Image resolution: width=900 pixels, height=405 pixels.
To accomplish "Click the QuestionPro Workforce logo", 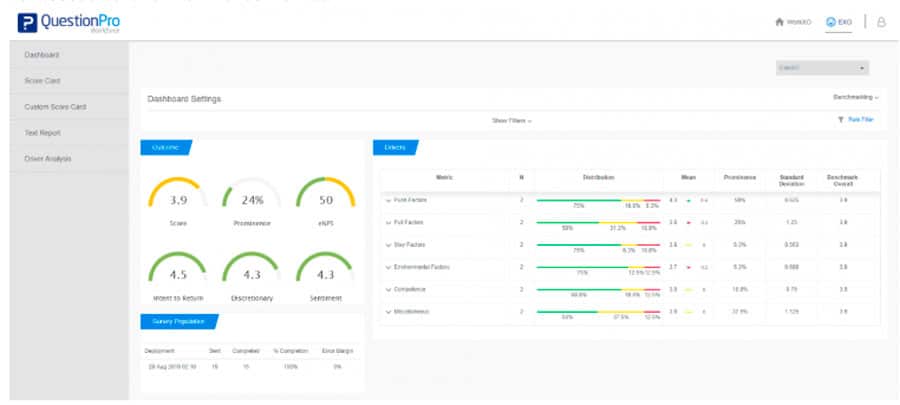I will 69,23.
